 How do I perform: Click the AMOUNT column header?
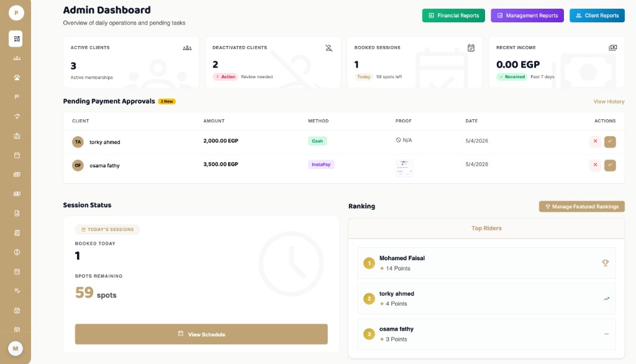[x=214, y=121]
